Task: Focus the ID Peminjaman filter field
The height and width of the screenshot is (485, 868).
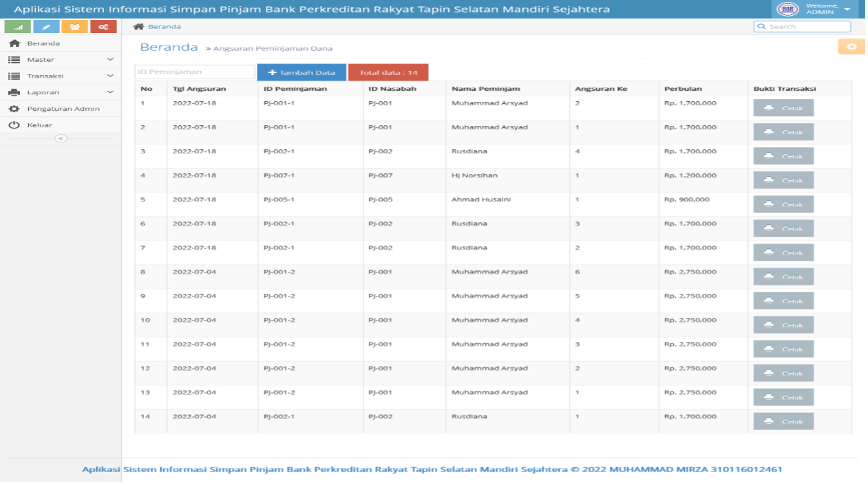Action: [195, 72]
